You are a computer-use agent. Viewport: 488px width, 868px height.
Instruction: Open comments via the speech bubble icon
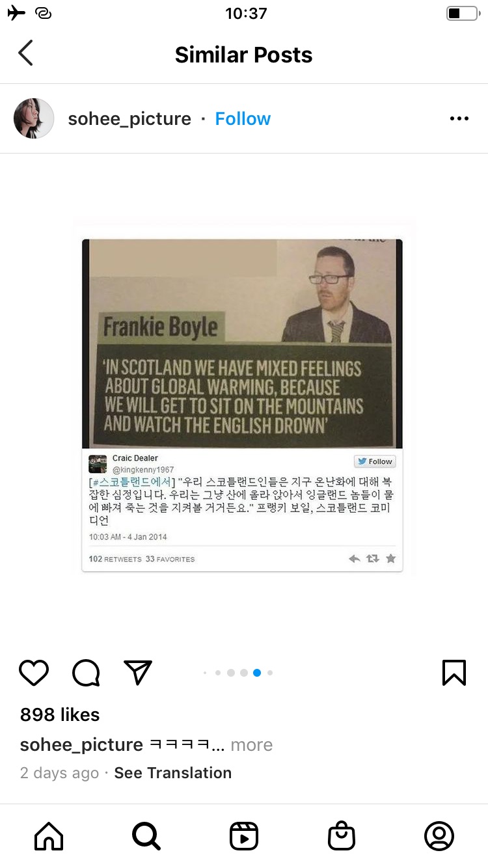86,673
